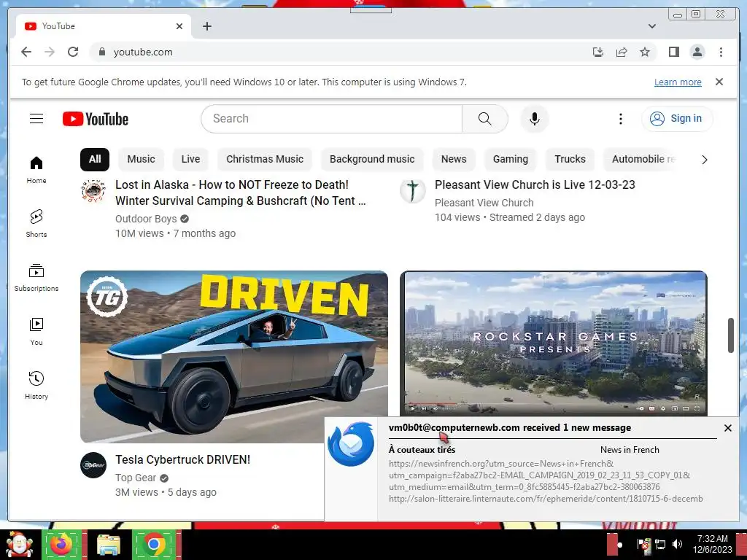Show more chips with right chevron

click(704, 160)
